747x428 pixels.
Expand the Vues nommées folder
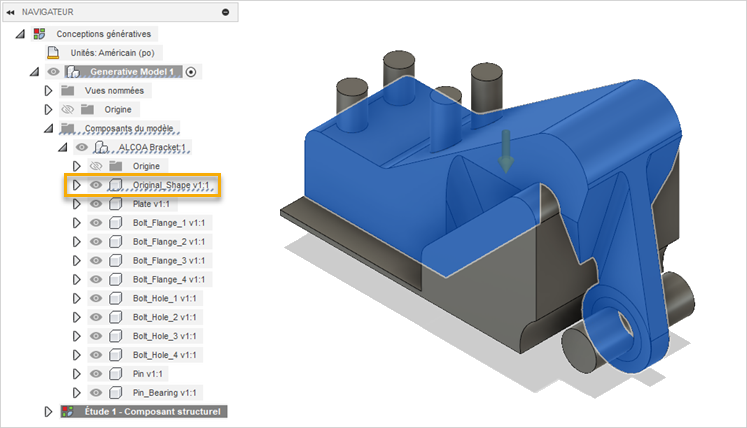pyautogui.click(x=48, y=91)
